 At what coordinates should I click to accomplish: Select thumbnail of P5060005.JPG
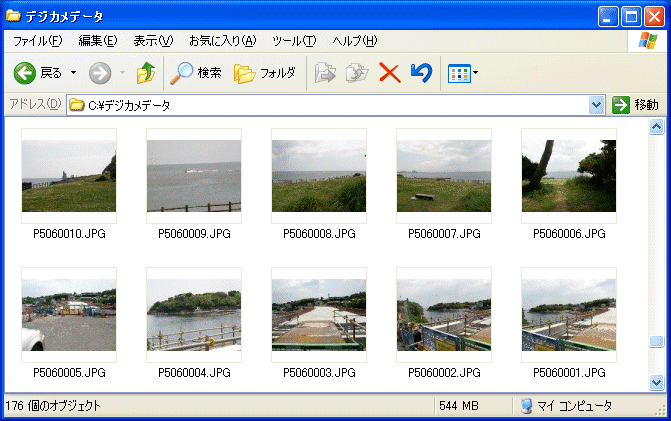(x=69, y=315)
